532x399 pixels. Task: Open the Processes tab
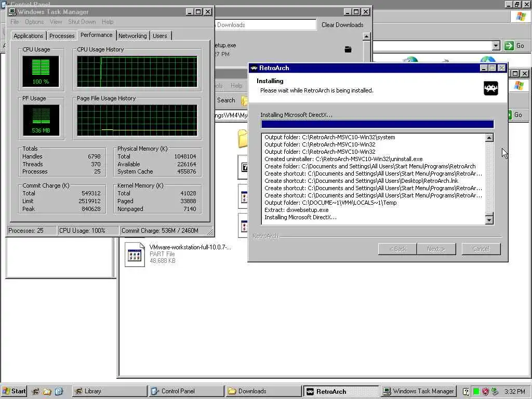[x=62, y=36]
